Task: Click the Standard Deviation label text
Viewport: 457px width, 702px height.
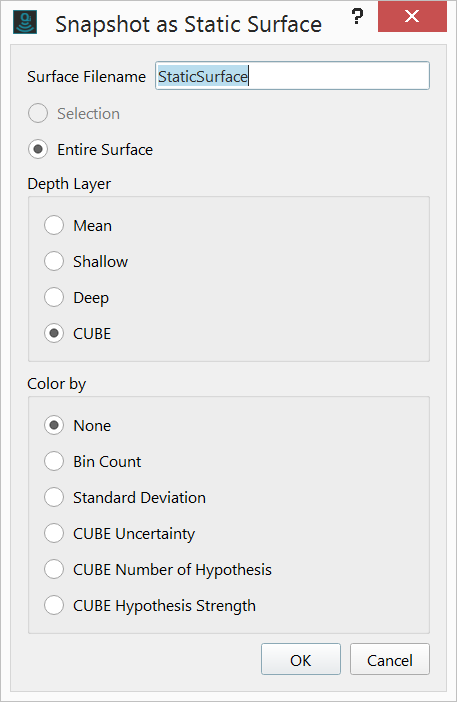Action: click(139, 497)
